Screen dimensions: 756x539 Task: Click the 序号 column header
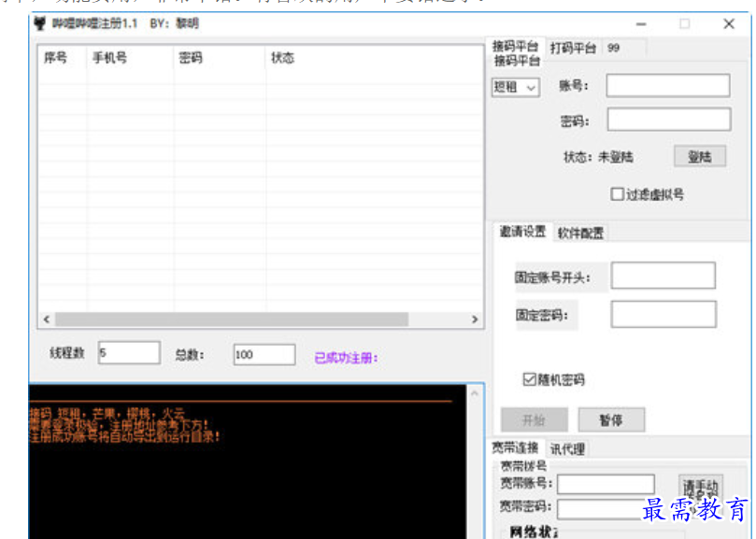coord(63,58)
